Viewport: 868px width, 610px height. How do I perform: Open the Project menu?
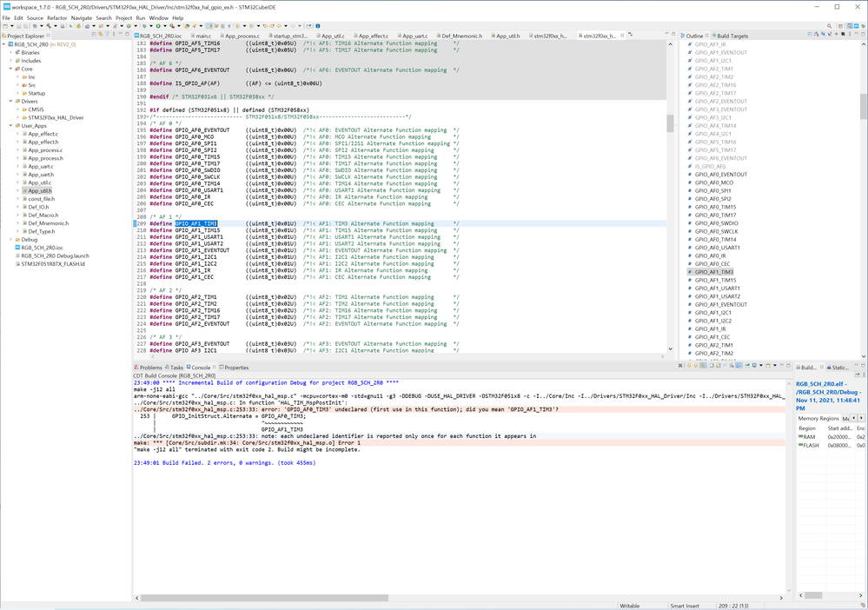coord(124,17)
